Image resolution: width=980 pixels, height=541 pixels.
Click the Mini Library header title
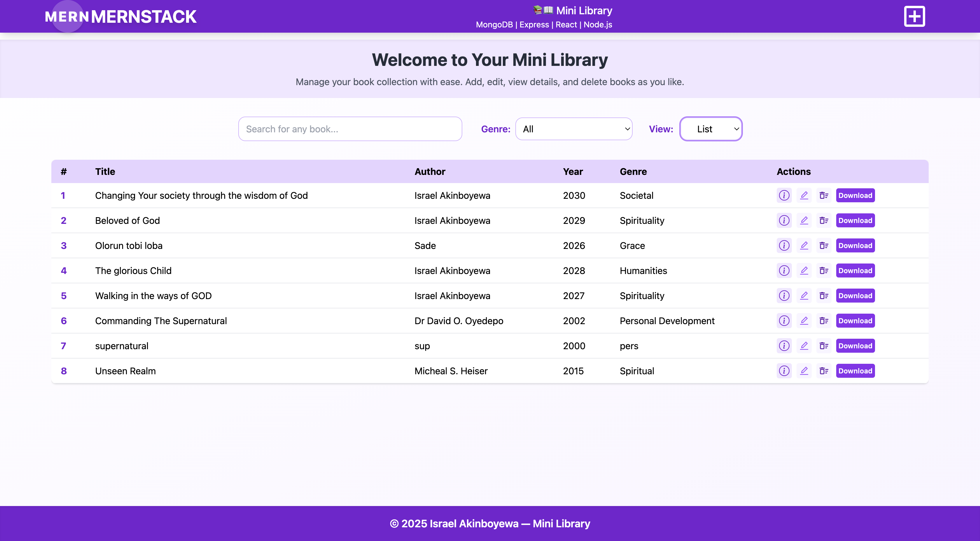[584, 11]
